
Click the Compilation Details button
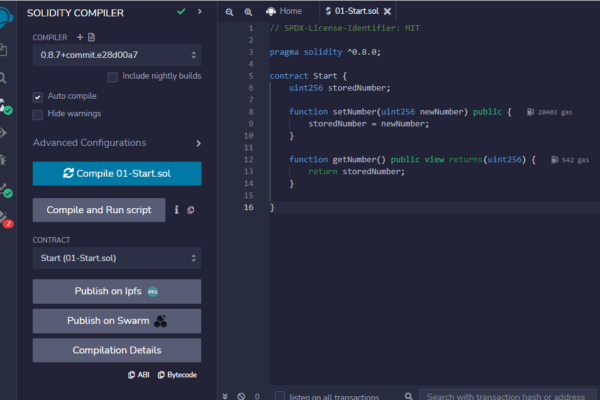point(117,350)
